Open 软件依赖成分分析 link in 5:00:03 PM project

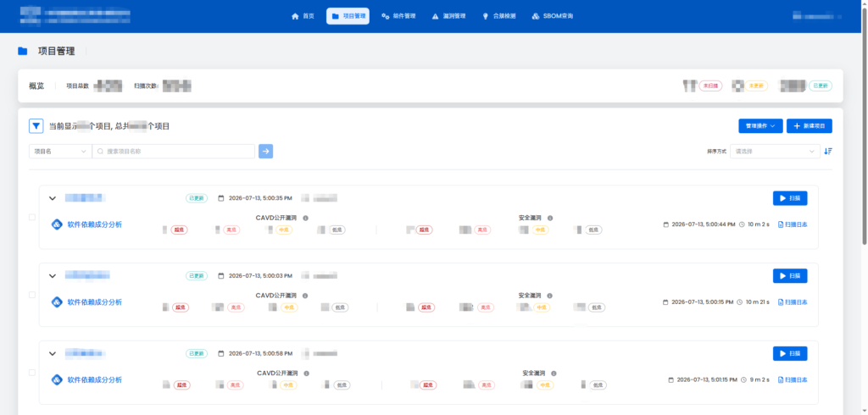(95, 302)
